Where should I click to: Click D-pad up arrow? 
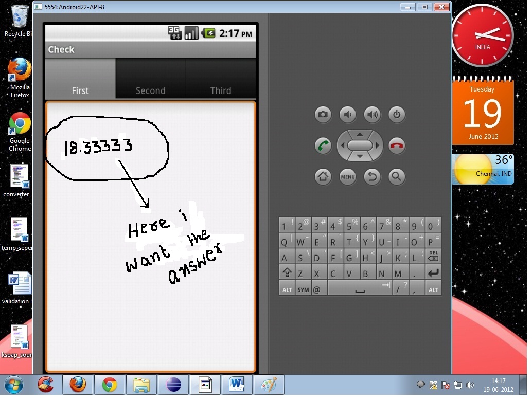pyautogui.click(x=360, y=134)
